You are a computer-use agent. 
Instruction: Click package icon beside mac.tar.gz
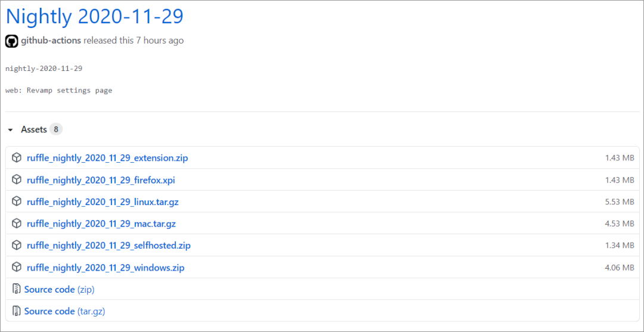pyautogui.click(x=17, y=224)
